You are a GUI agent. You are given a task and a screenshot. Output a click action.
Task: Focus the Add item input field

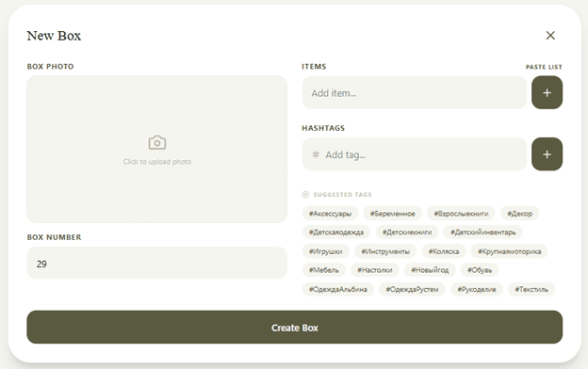tap(415, 92)
